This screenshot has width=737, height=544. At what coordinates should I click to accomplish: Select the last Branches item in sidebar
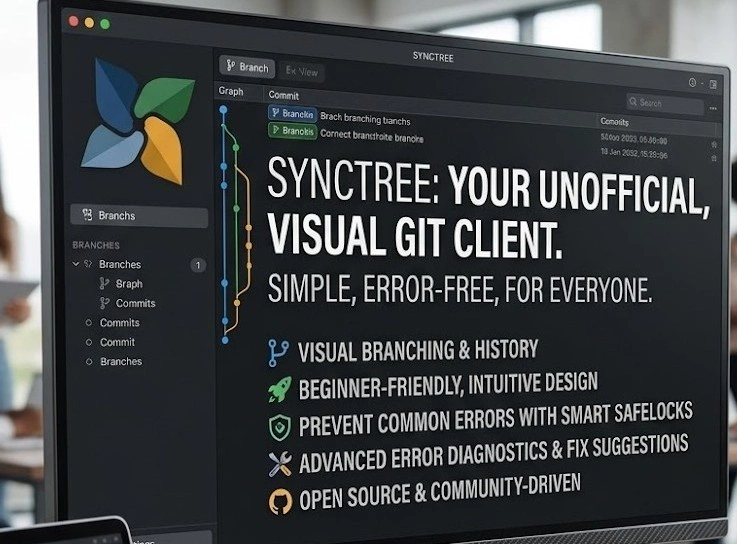tap(121, 362)
